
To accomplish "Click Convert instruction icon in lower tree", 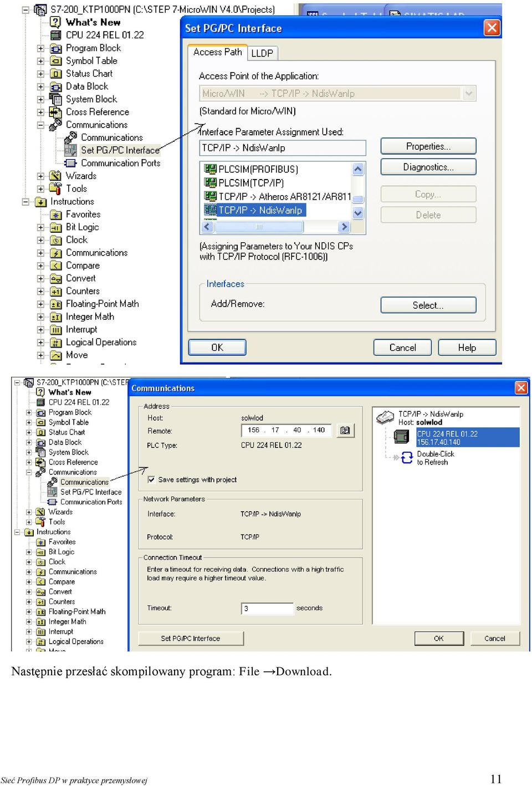I will click(40, 592).
